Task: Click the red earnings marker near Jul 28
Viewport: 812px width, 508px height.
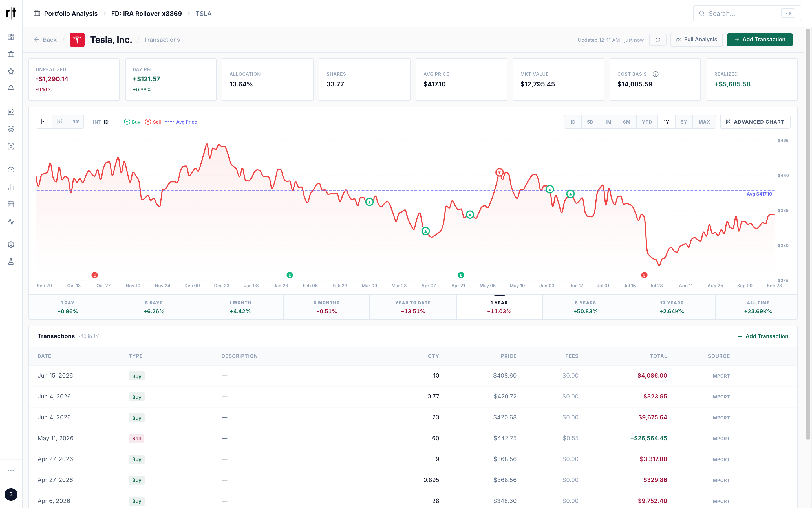Action: tap(644, 275)
